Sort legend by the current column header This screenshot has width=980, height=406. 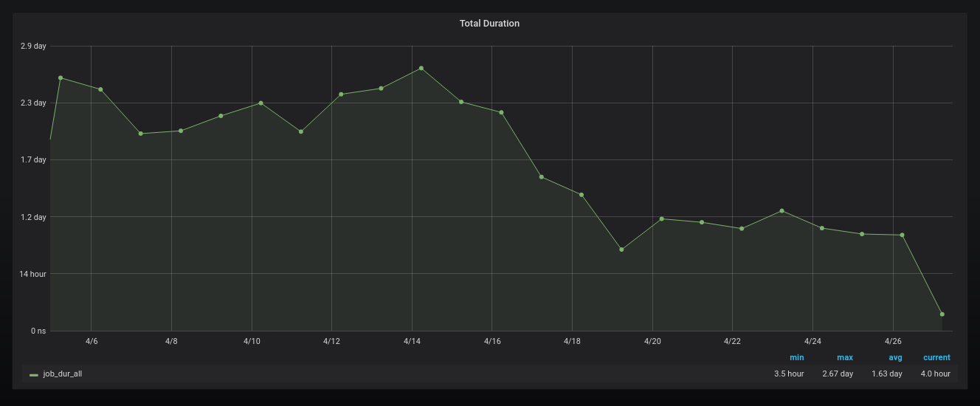click(936, 357)
